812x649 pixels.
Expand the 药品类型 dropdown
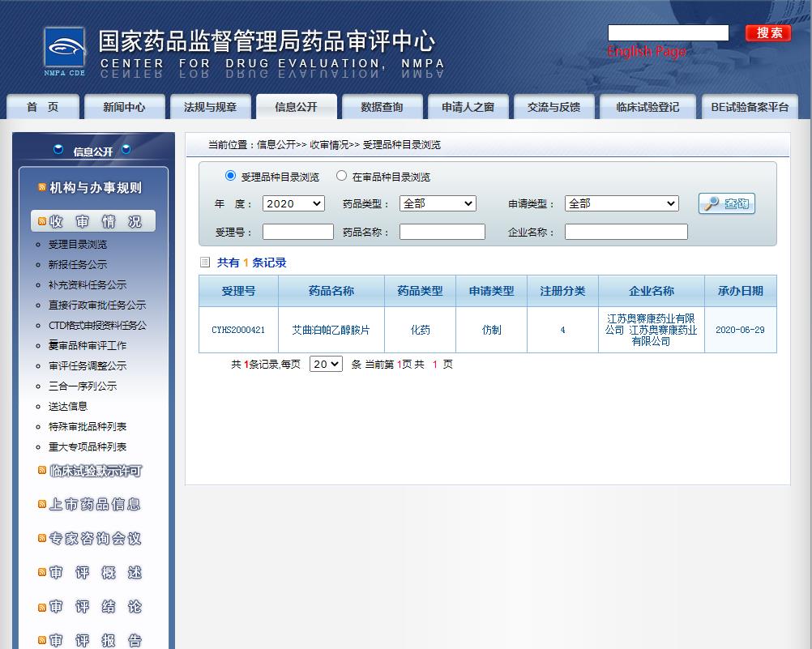[x=438, y=203]
